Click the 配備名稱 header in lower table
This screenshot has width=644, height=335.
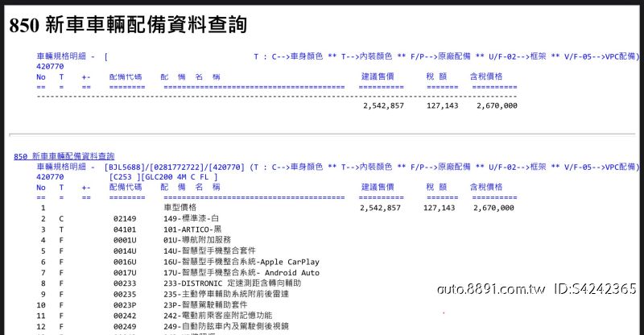coord(190,187)
